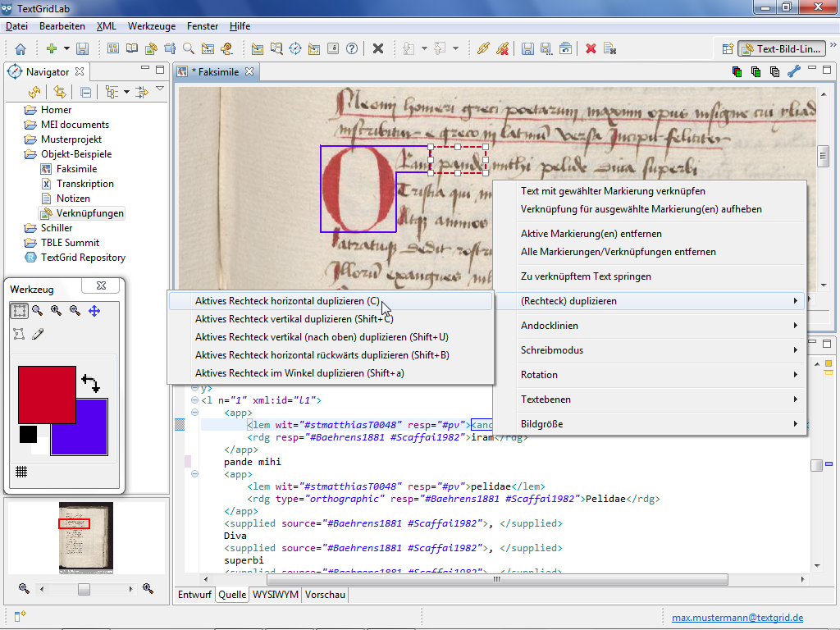Switch to the WYSIWYM tab
The image size is (840, 630).
(x=276, y=595)
